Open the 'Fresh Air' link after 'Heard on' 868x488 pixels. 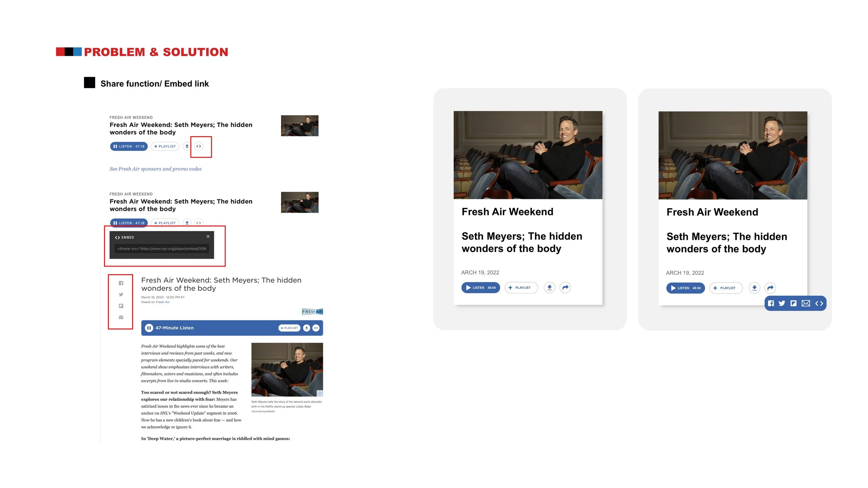162,302
